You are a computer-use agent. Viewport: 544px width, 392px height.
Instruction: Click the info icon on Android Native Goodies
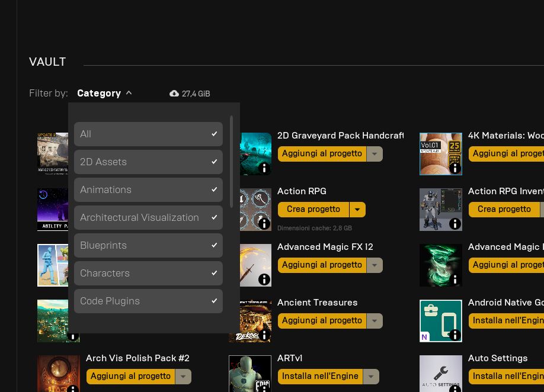tap(455, 335)
